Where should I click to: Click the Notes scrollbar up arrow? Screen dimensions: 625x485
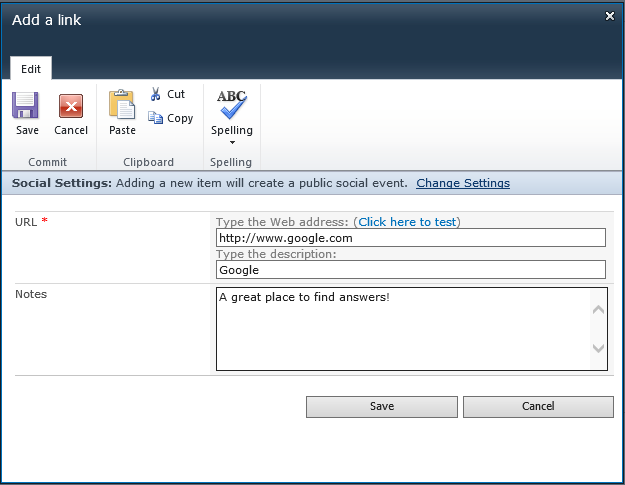pyautogui.click(x=599, y=310)
